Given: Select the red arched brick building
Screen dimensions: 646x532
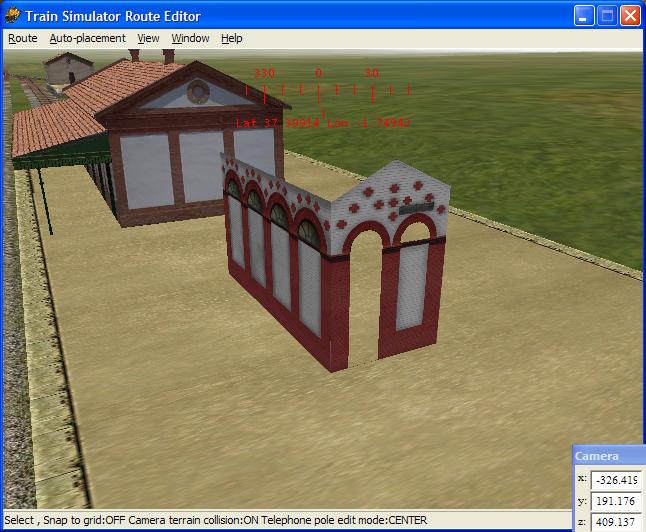Looking at the screenshot, I should pyautogui.click(x=330, y=260).
